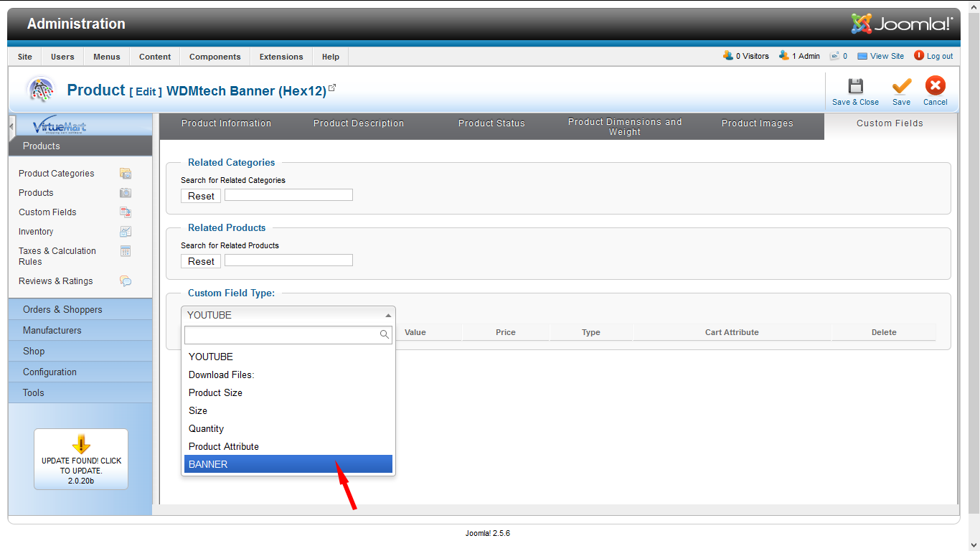
Task: Click the Save & Close floppy disk icon
Action: click(x=855, y=87)
